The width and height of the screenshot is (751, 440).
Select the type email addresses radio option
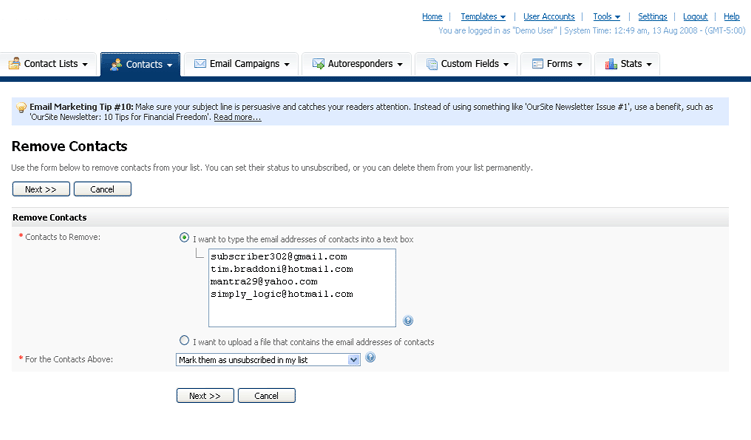[184, 237]
